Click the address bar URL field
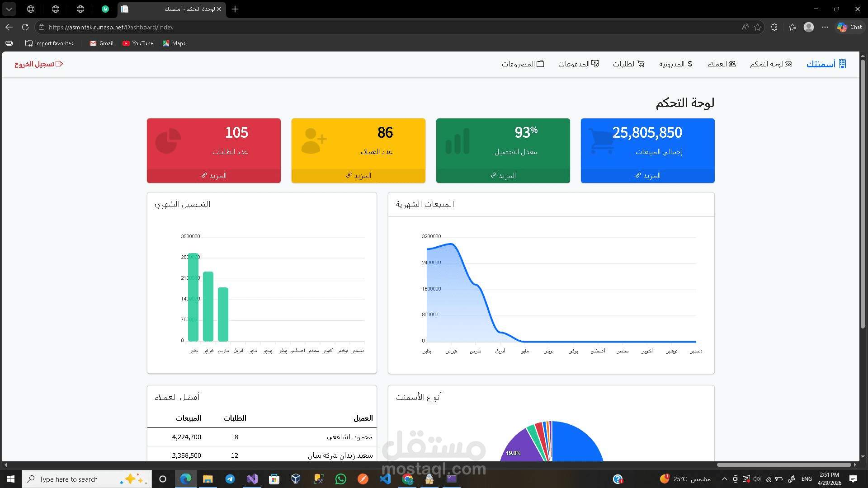The width and height of the screenshot is (868, 488). pyautogui.click(x=389, y=27)
